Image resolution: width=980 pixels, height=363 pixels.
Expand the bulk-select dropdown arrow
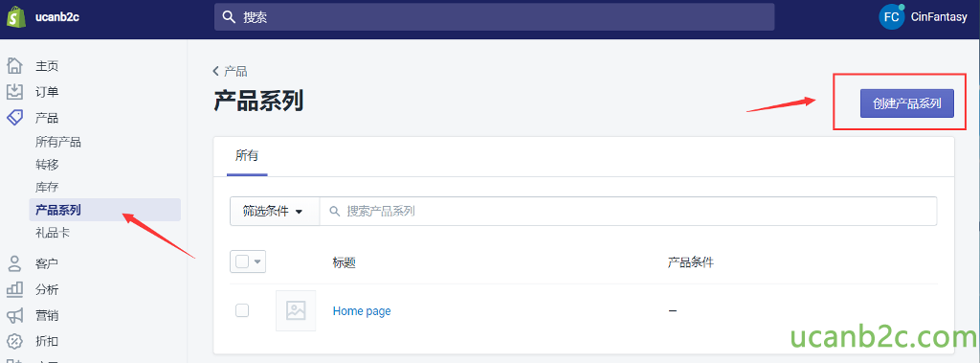[x=257, y=261]
